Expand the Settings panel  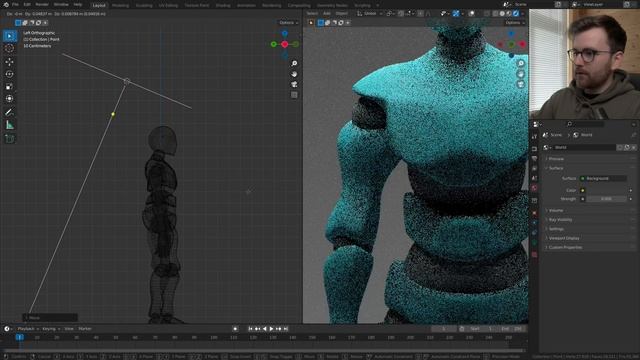click(590, 229)
